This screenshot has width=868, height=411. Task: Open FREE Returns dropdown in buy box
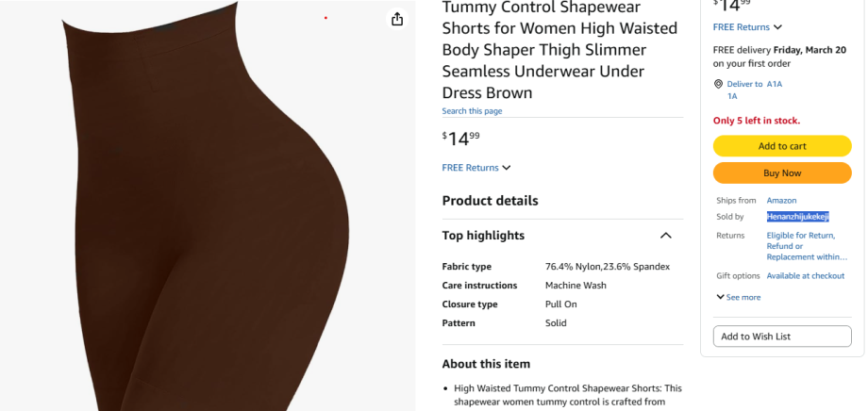tap(747, 27)
